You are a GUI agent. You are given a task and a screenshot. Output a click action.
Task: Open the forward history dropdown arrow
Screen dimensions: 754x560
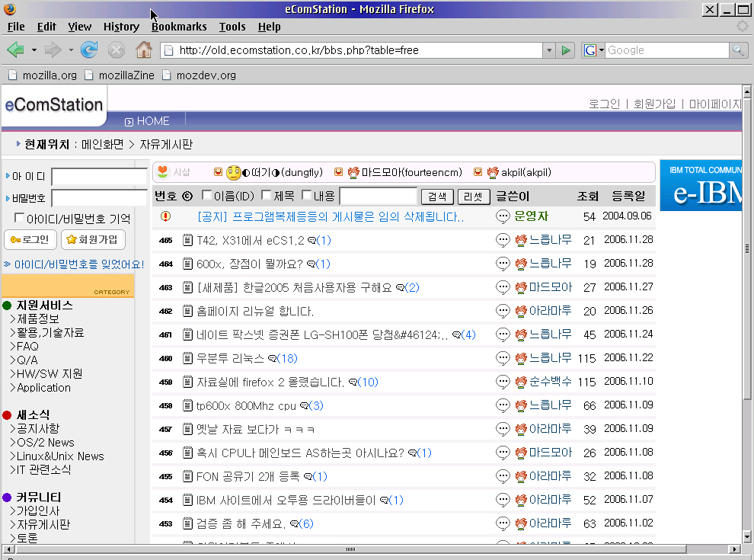coord(71,50)
